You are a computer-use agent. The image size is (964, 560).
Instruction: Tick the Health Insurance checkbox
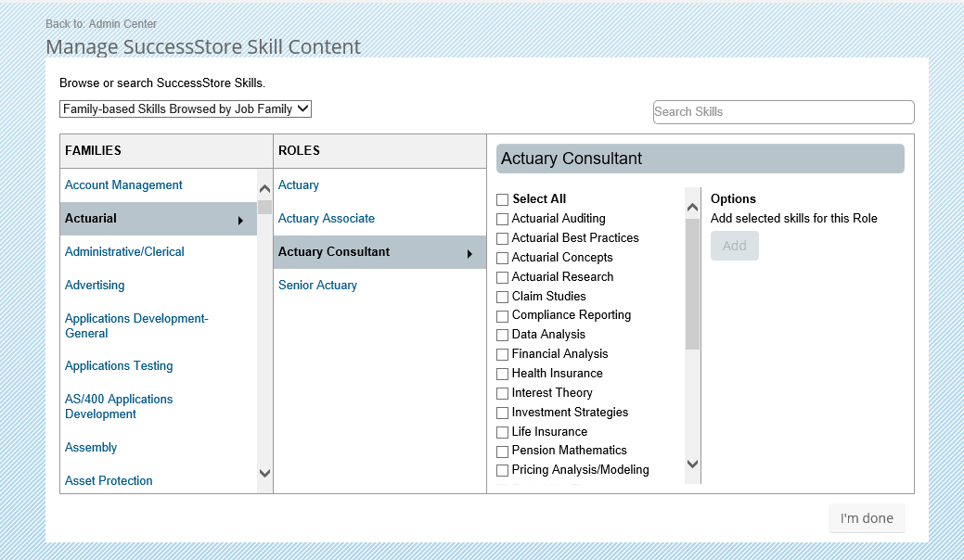tap(502, 374)
